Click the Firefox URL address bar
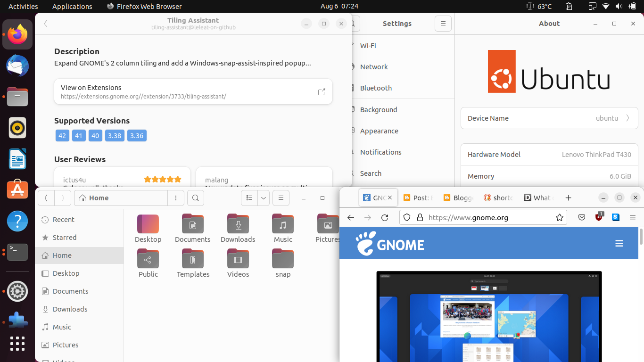This screenshot has height=362, width=644. coord(483,217)
